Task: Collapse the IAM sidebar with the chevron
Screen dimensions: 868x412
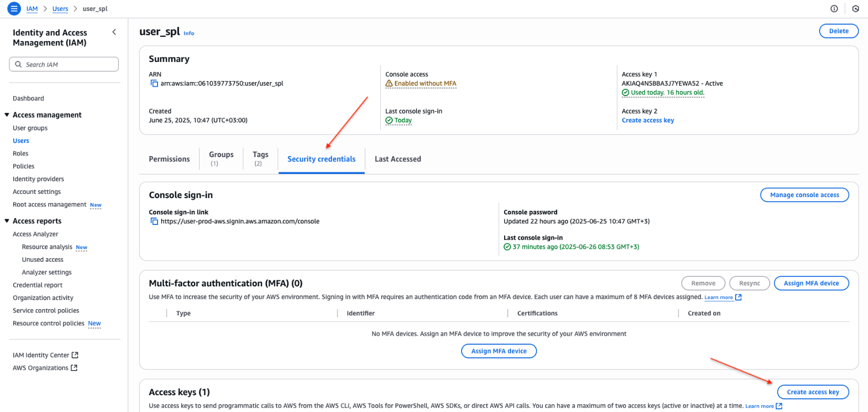Action: [x=114, y=33]
